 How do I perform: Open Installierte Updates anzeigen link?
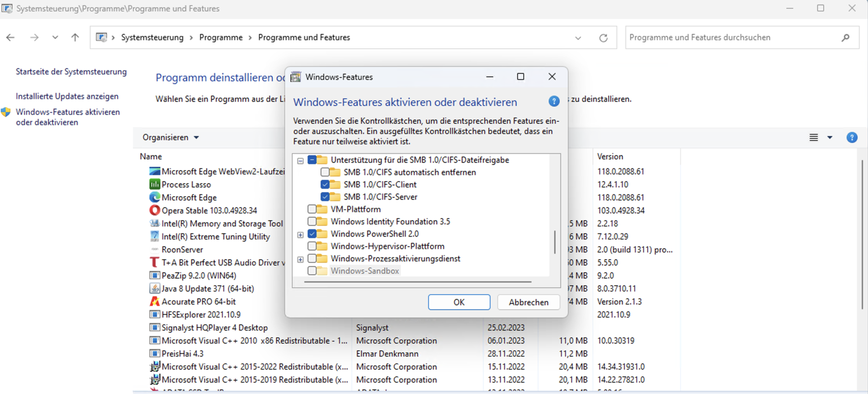[67, 96]
